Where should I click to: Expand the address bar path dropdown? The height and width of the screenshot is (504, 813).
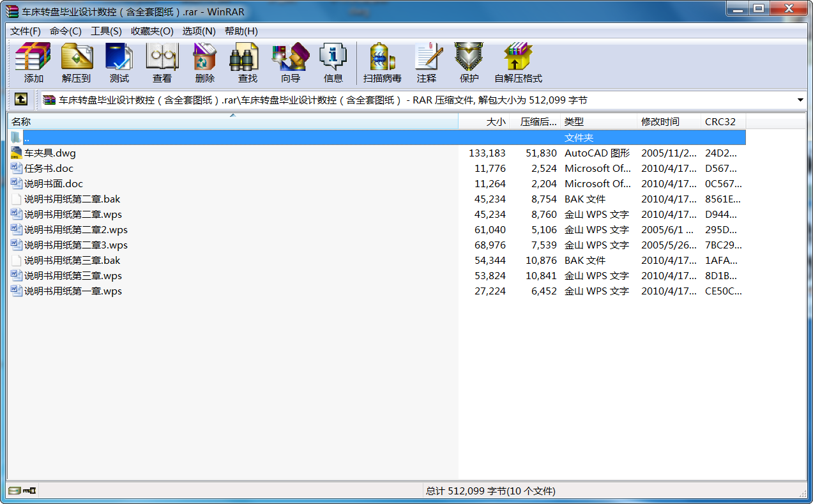(x=800, y=100)
